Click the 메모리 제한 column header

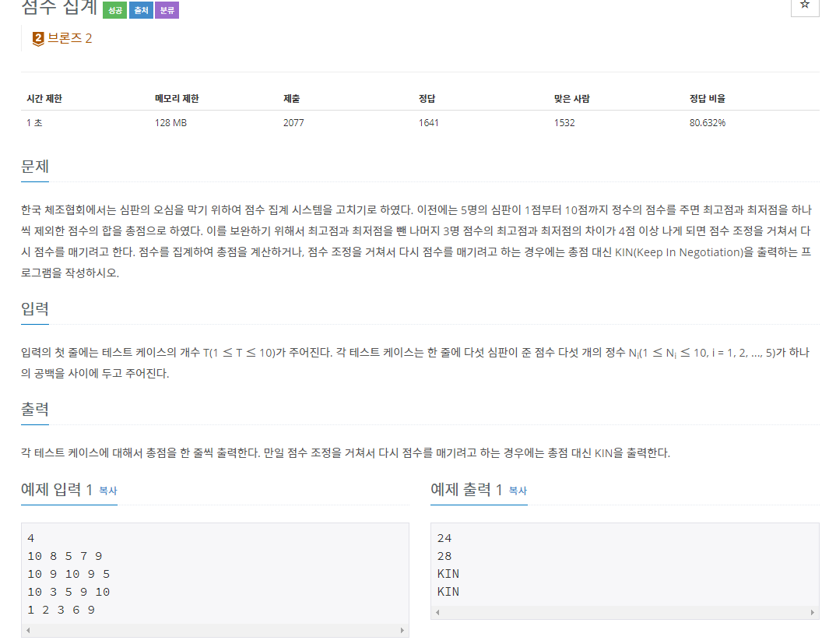[177, 98]
